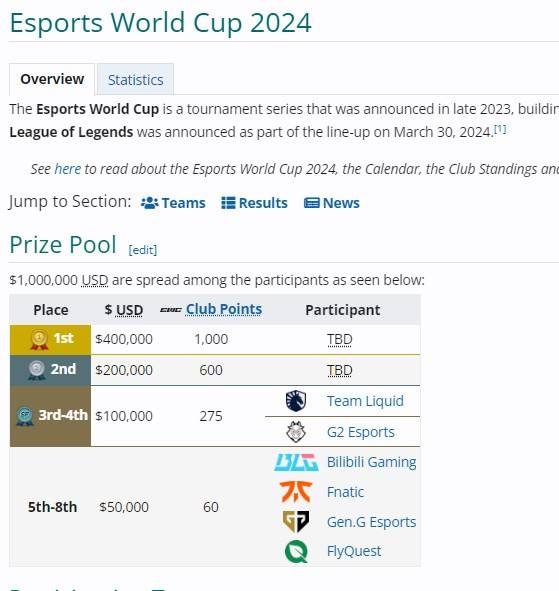Open the reference footnote [1]
The height and width of the screenshot is (591, 559).
[x=500, y=129]
